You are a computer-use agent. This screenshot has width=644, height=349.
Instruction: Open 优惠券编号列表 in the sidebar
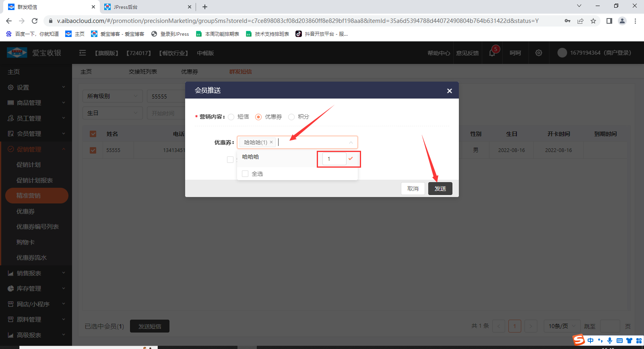point(37,226)
